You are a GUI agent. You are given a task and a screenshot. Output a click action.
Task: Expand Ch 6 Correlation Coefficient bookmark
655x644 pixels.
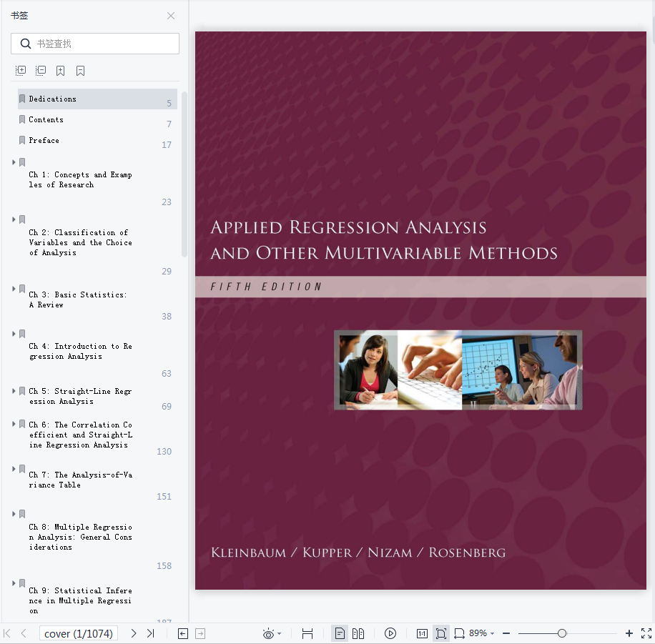point(14,424)
